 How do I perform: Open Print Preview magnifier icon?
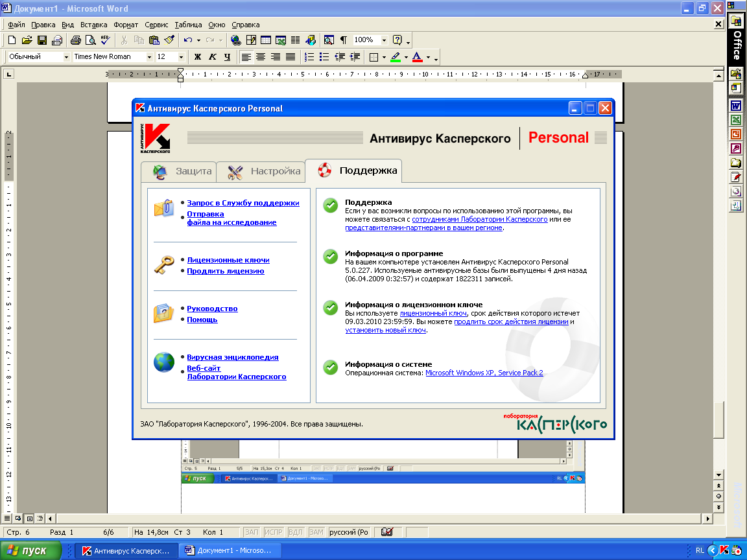click(91, 40)
